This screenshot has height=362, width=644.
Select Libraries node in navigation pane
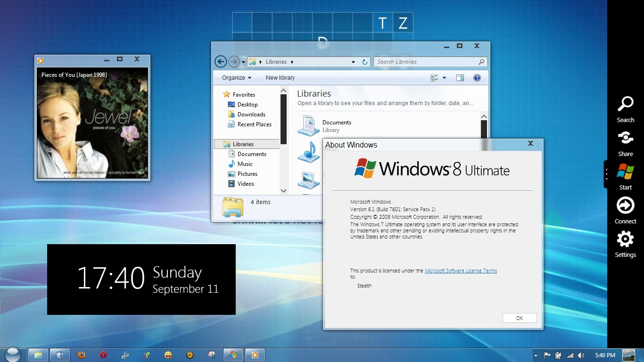pyautogui.click(x=247, y=144)
